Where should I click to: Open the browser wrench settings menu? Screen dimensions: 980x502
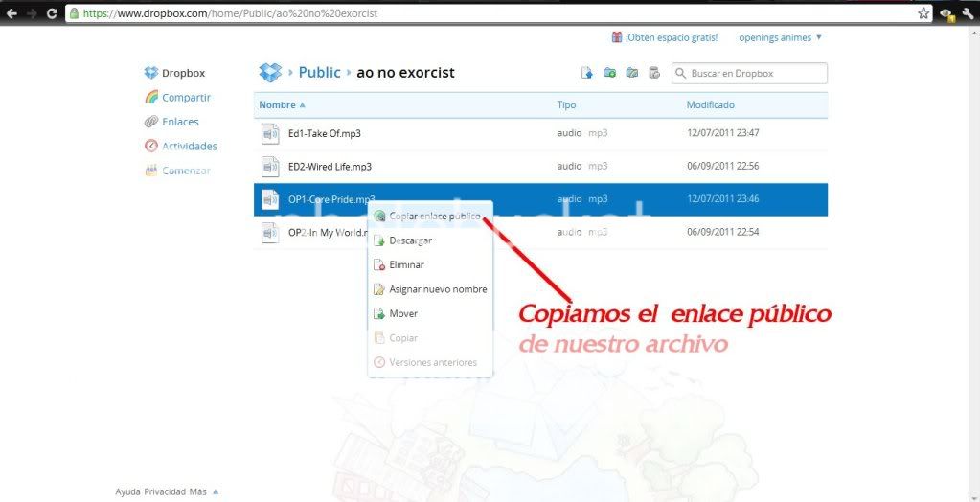click(969, 13)
